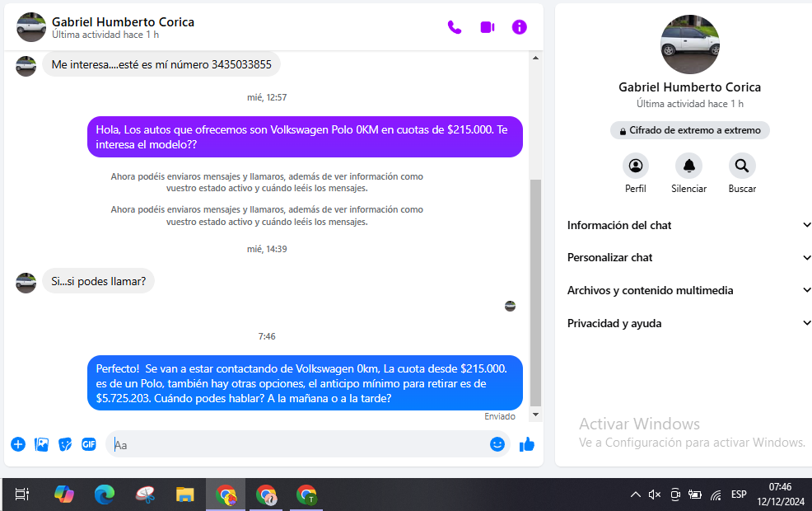Image resolution: width=812 pixels, height=511 pixels.
Task: Open the clock and date 12/12/2024
Action: click(781, 495)
